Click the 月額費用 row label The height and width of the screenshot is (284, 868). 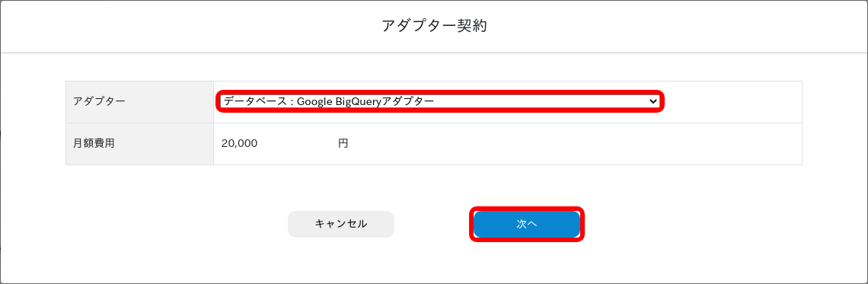tap(94, 143)
